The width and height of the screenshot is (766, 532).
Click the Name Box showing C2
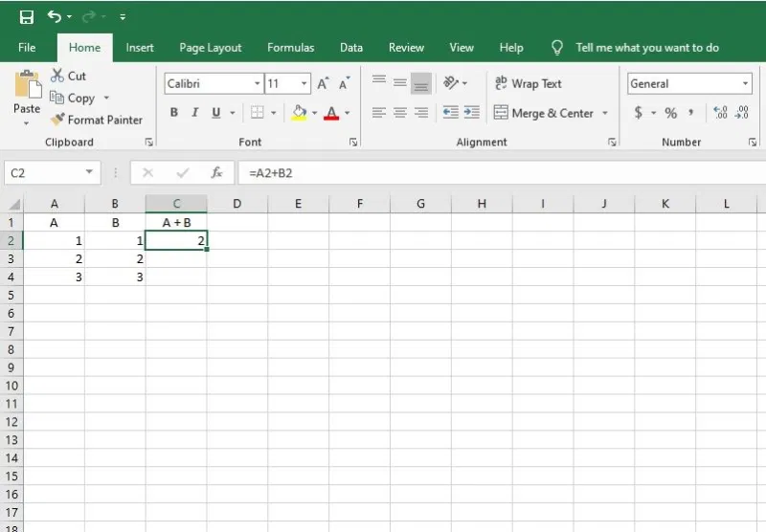point(53,173)
